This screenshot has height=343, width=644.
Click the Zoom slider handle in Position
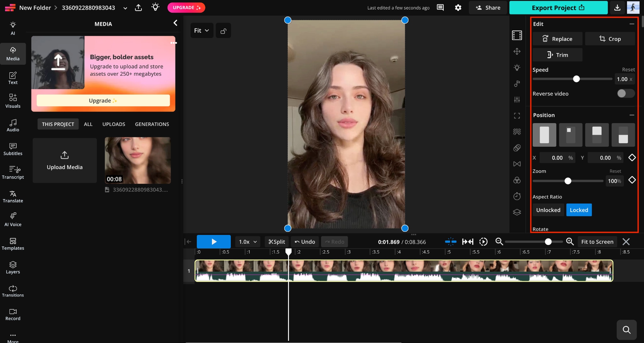click(x=568, y=181)
